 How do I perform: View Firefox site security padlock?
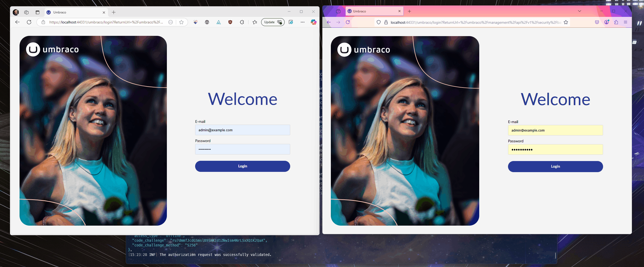[x=386, y=22]
